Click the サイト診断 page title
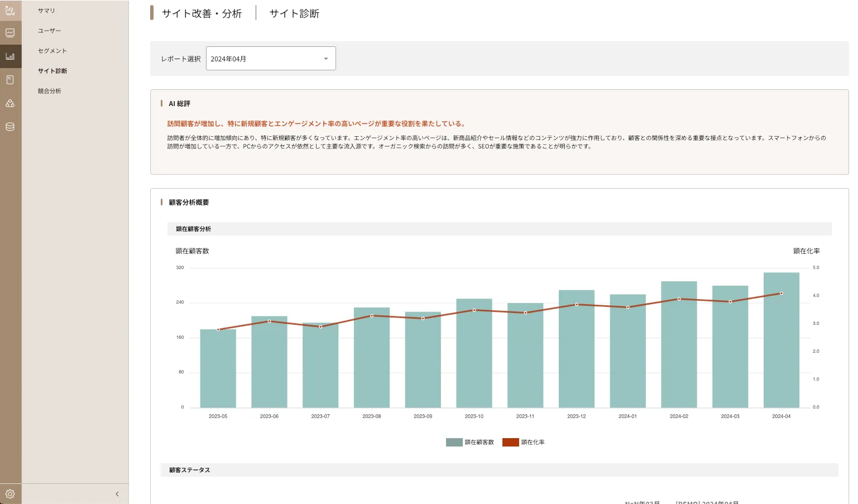This screenshot has width=858, height=504. coord(294,13)
